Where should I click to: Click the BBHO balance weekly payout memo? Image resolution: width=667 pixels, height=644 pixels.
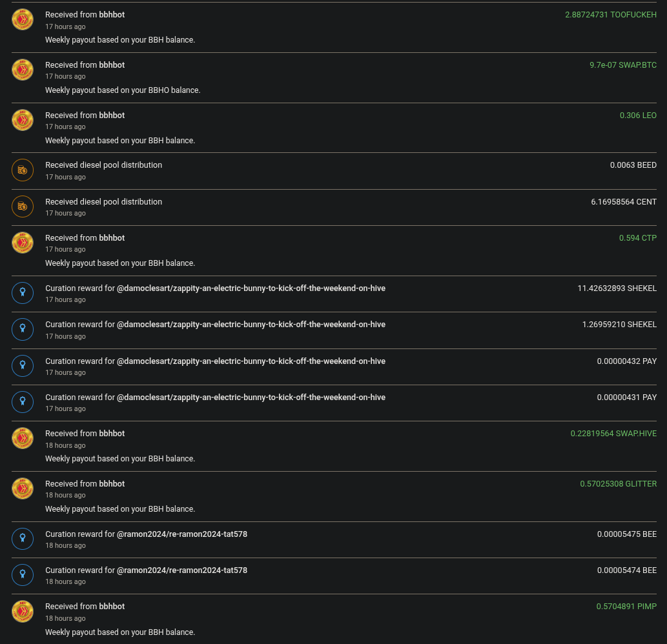click(123, 90)
